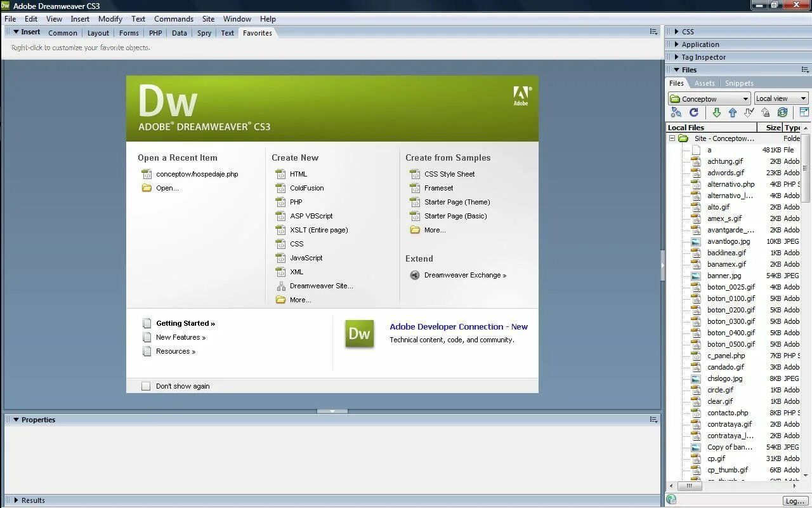The height and width of the screenshot is (508, 812).
Task: Refresh the Files panel listing
Action: (694, 112)
